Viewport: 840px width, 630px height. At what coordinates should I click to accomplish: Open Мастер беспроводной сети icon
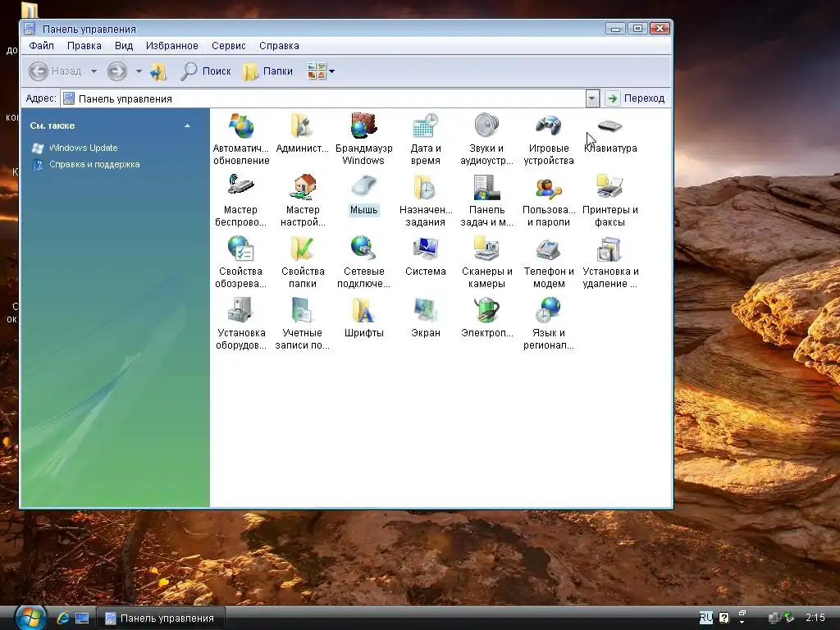240,200
